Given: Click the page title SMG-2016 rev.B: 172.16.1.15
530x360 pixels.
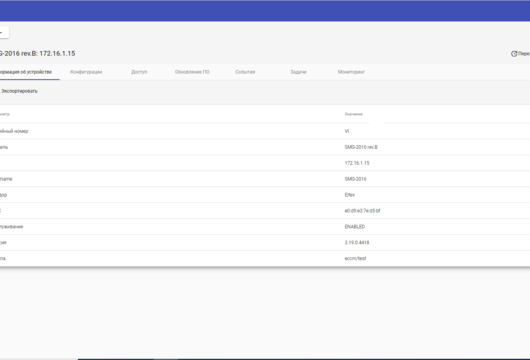Looking at the screenshot, I should [38, 53].
